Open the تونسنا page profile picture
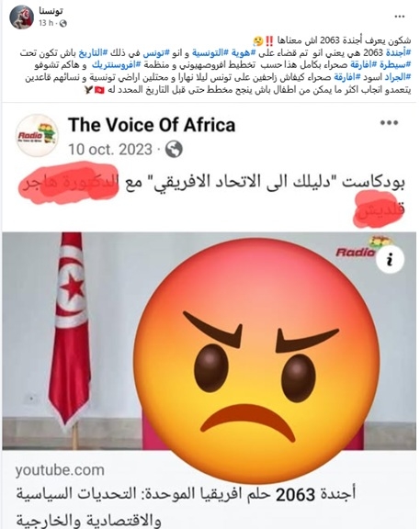Viewport: 420px width, 529px height. 22,17
